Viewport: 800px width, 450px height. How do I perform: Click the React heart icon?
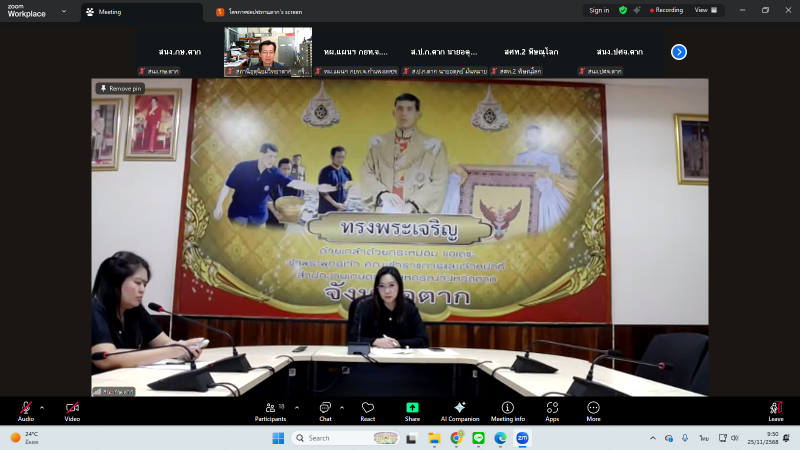[x=368, y=410]
